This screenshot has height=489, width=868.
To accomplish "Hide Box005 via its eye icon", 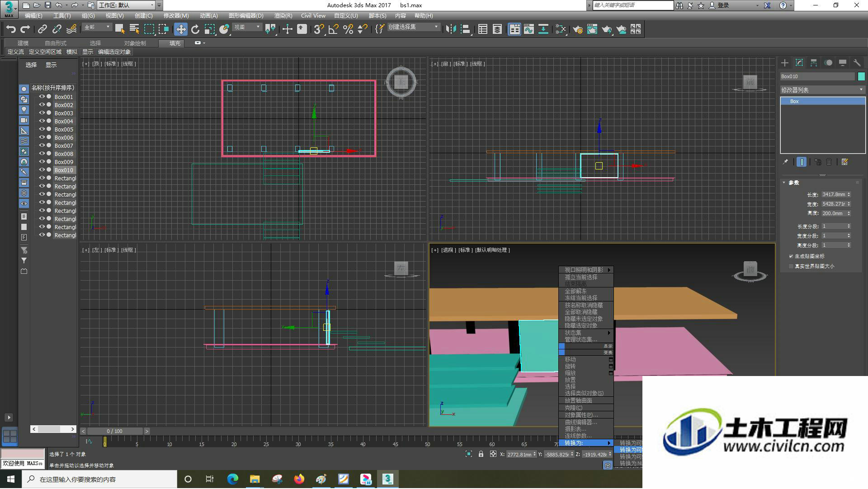I will (x=42, y=129).
